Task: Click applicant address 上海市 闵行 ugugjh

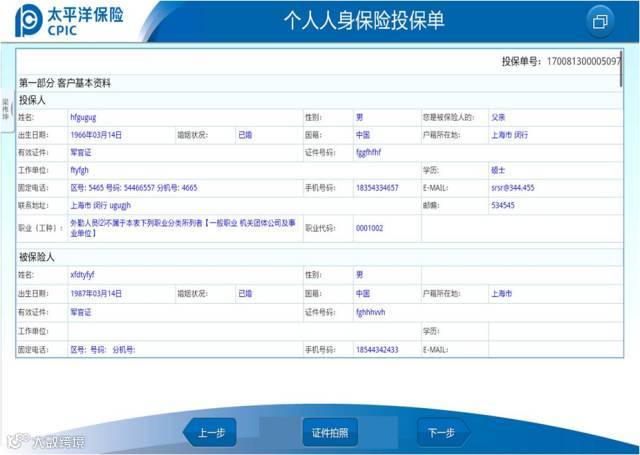Action: (x=100, y=205)
